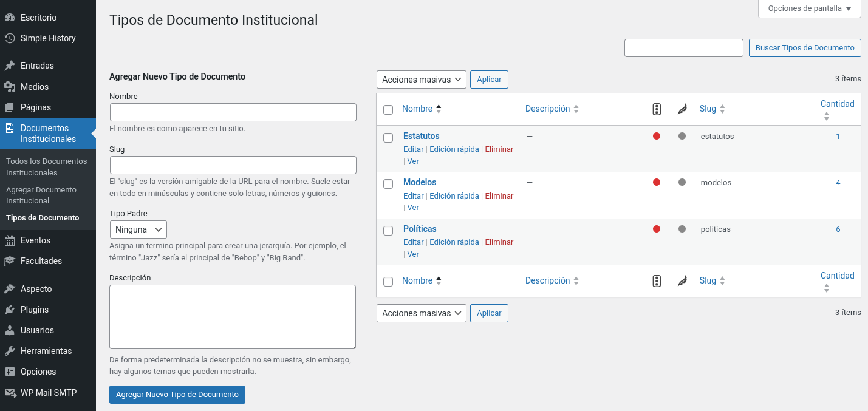Image resolution: width=868 pixels, height=411 pixels.
Task: Click the red SEO dot for Estatutos
Action: coord(657,136)
